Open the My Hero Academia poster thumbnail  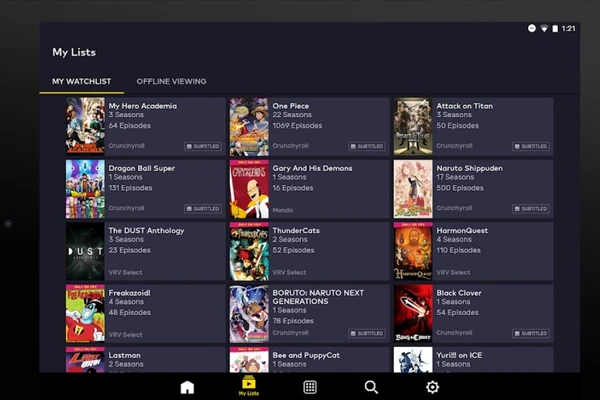coord(85,126)
